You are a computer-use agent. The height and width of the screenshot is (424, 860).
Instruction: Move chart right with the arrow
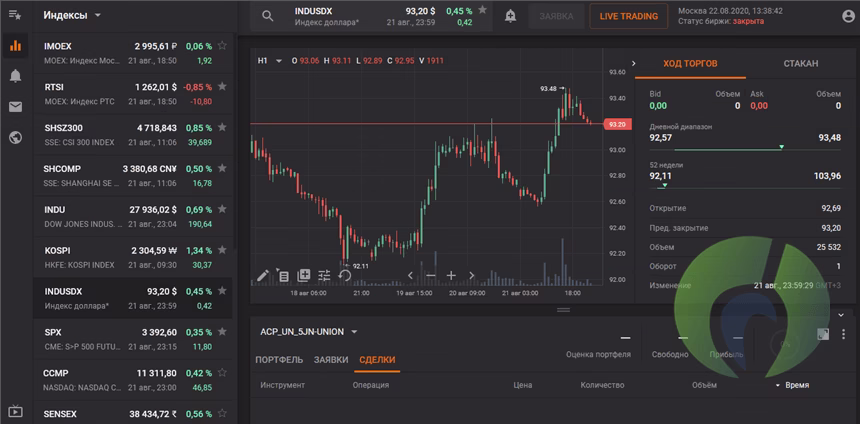pyautogui.click(x=472, y=275)
